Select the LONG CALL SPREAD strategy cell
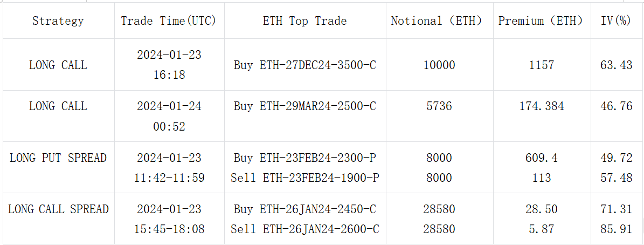 point(58,209)
